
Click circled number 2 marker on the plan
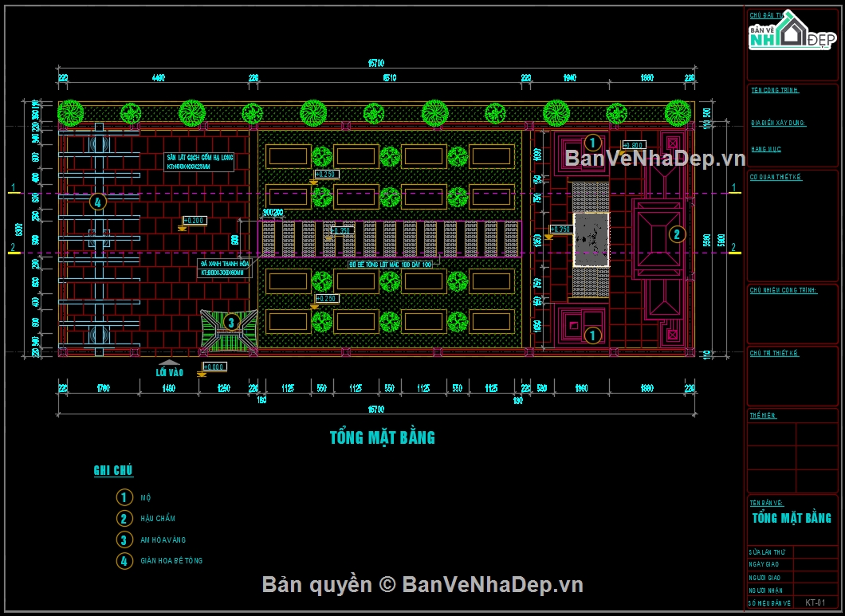676,233
